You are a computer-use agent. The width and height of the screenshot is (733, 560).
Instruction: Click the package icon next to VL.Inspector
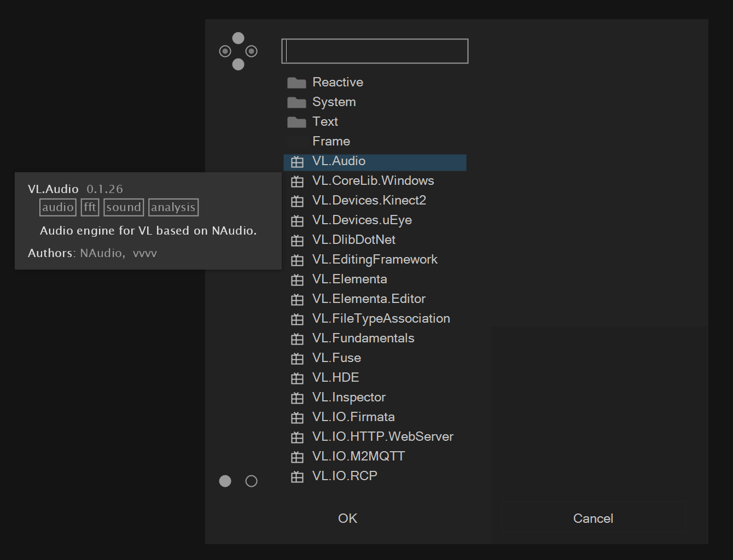pos(297,398)
